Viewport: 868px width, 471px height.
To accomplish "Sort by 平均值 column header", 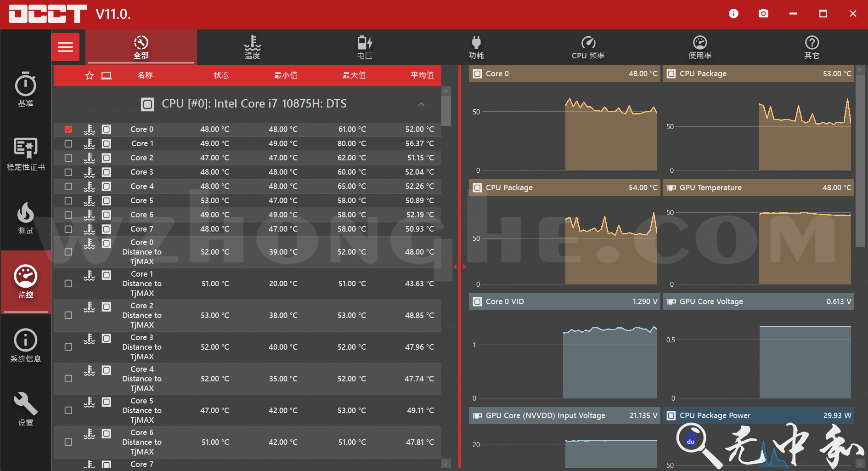I will [422, 75].
